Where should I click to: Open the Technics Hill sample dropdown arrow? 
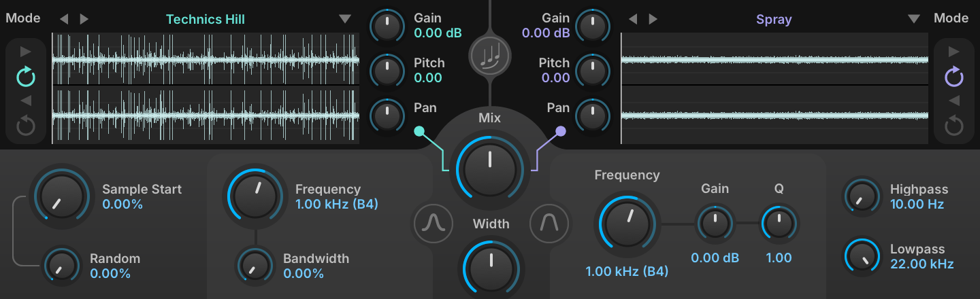click(345, 19)
